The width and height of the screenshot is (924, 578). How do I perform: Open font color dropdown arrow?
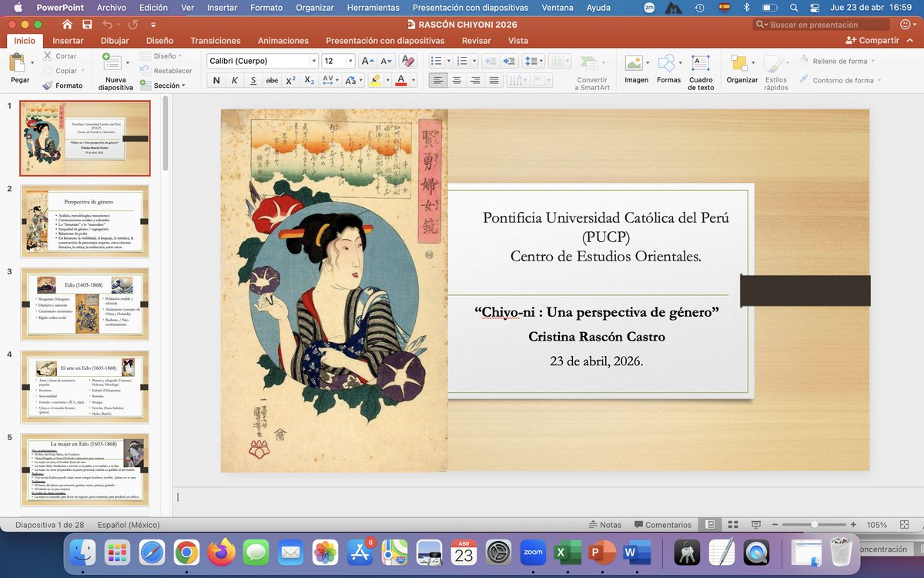point(413,80)
